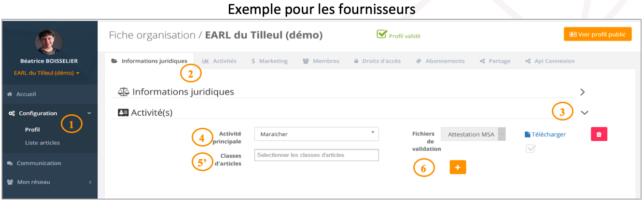Click the Mon réseau people icon
The width and height of the screenshot is (644, 202).
pos(10,182)
